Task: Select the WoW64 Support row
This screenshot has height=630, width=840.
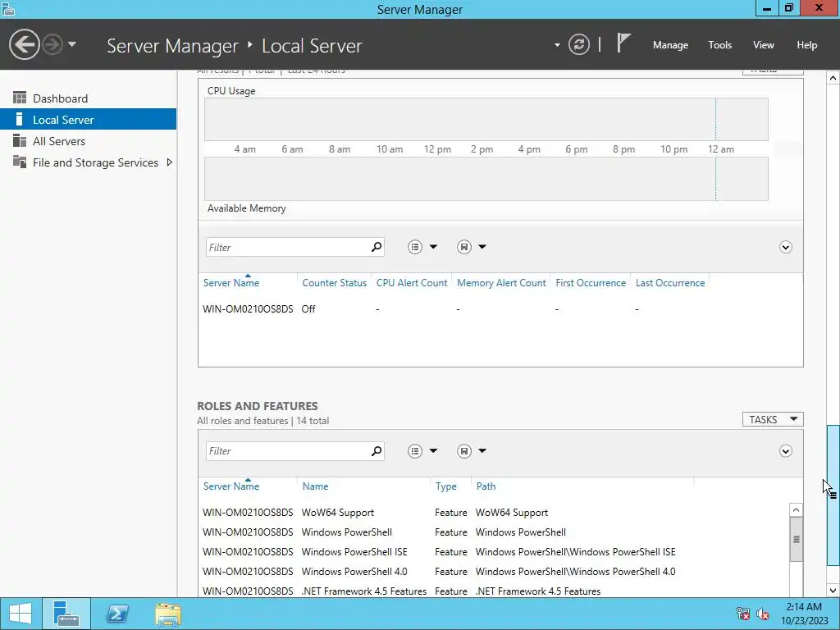Action: tap(495, 513)
